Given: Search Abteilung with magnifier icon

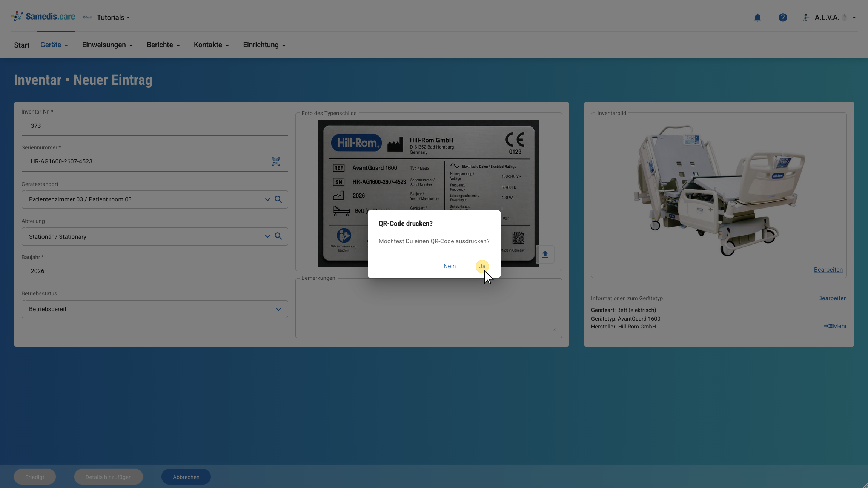Looking at the screenshot, I should point(278,236).
